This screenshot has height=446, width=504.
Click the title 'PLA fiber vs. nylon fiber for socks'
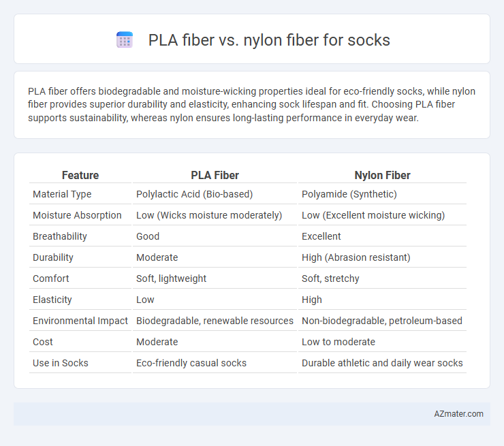[x=269, y=40]
